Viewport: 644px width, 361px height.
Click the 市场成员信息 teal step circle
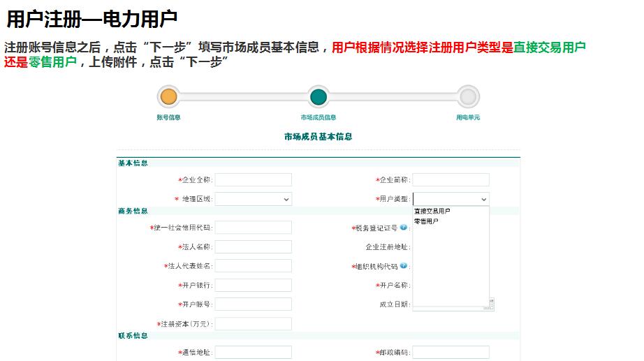(318, 97)
